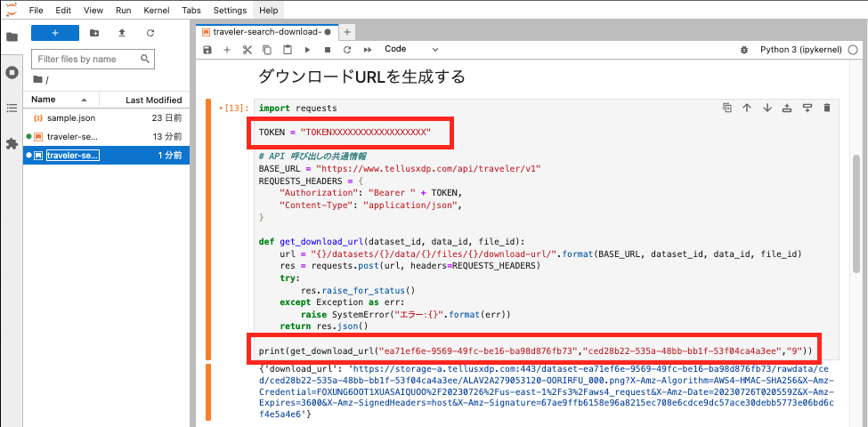Image resolution: width=868 pixels, height=427 pixels.
Task: Restart kernel and run all cells icon
Action: pyautogui.click(x=368, y=50)
